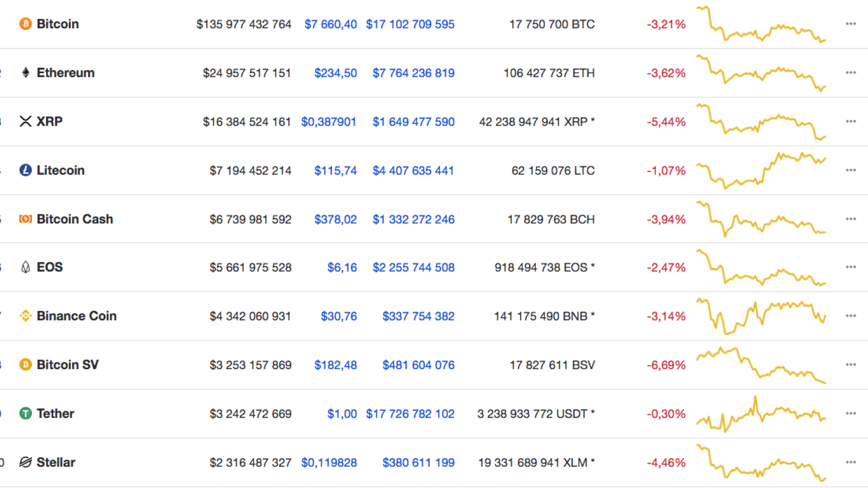
Task: Click the EOS logo icon
Action: point(25,267)
